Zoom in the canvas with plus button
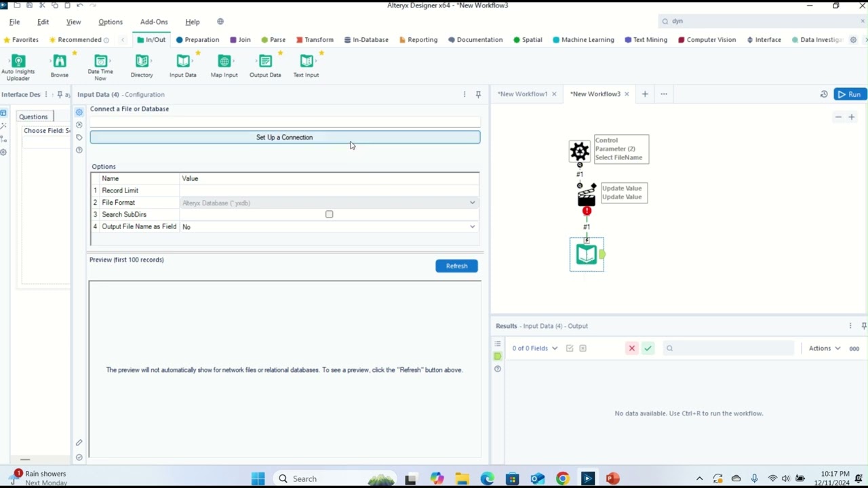The width and height of the screenshot is (868, 488). [x=852, y=117]
